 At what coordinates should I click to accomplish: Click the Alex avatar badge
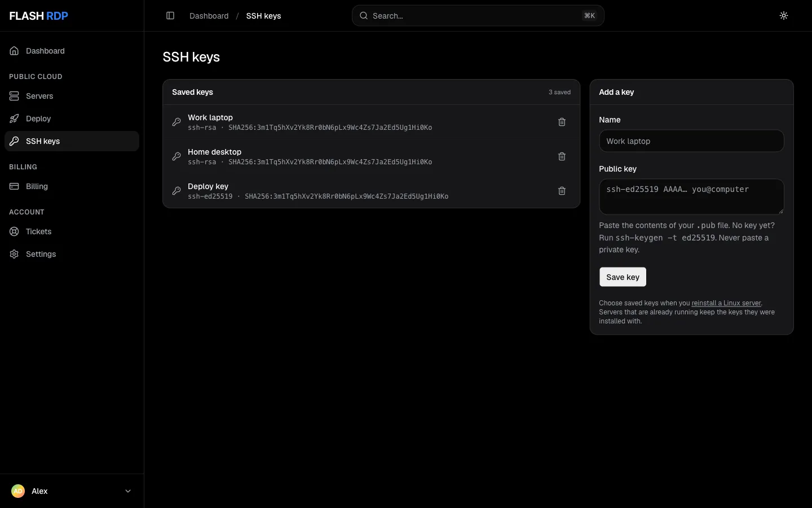coord(18,491)
